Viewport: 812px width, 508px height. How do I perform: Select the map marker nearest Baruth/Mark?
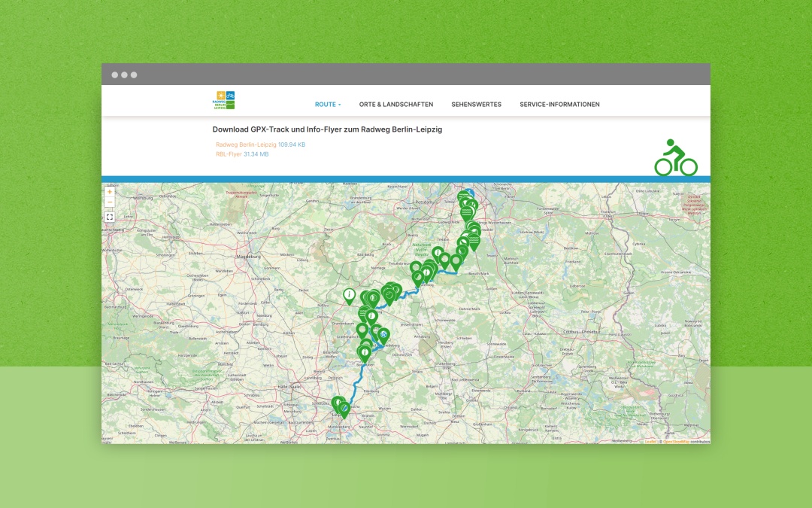click(456, 263)
